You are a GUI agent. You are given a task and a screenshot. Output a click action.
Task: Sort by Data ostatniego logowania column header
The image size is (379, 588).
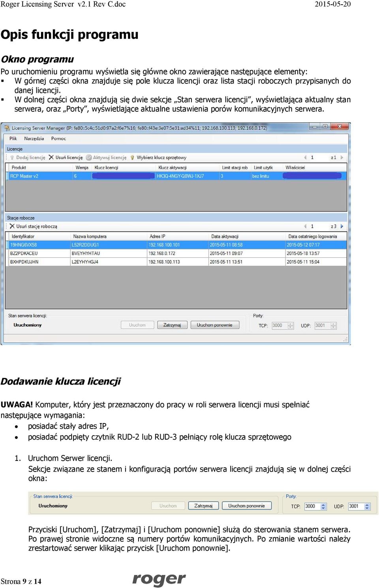(316, 237)
